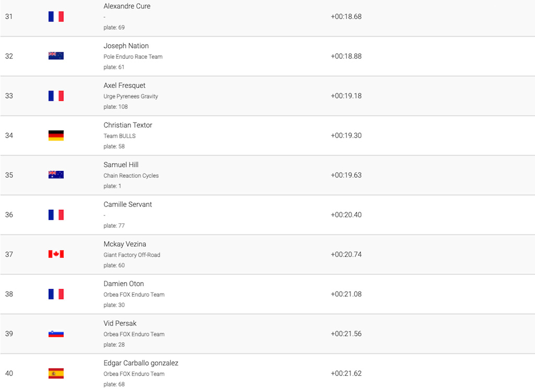Click the Pole Enduro Race Team label
The width and height of the screenshot is (535, 392).
133,56
